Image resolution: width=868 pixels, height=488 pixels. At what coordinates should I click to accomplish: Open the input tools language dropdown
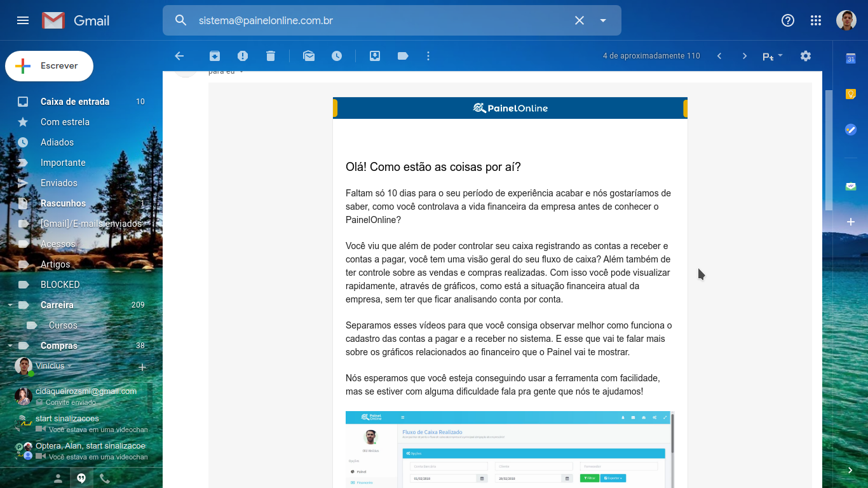[773, 56]
